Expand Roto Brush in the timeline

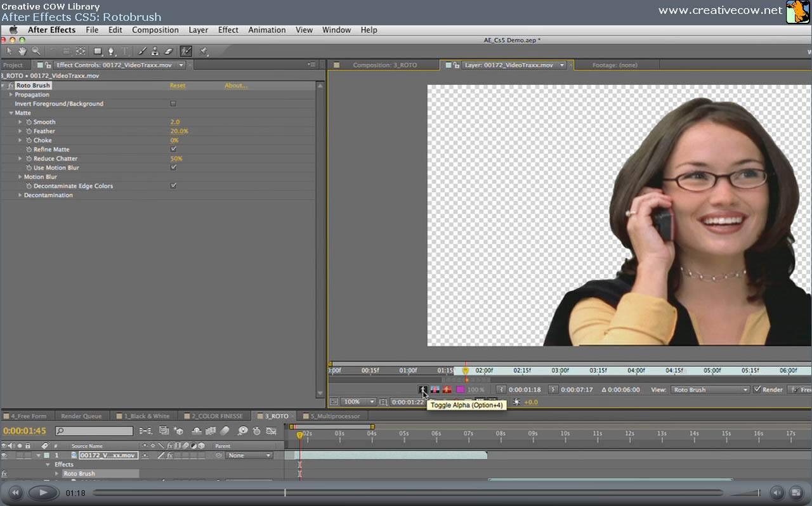(x=56, y=474)
